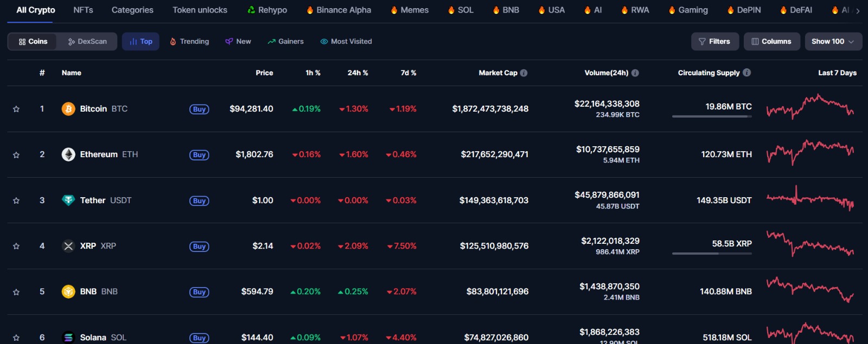Click the BNB 7-day sparkline chart

(x=810, y=289)
